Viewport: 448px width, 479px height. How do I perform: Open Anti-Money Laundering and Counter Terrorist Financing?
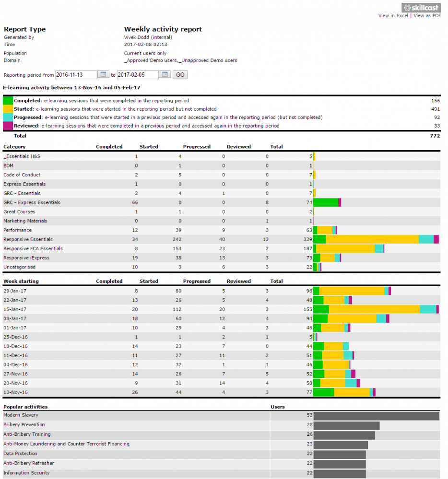click(66, 444)
